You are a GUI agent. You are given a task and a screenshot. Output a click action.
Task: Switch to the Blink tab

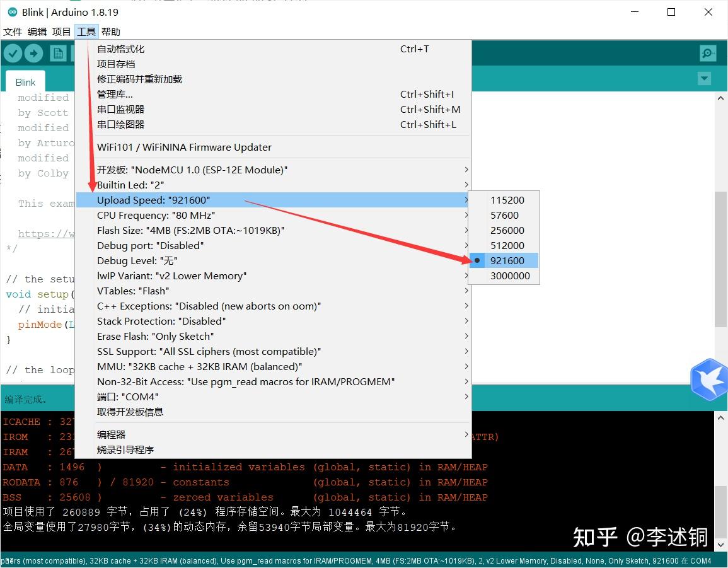(x=25, y=82)
